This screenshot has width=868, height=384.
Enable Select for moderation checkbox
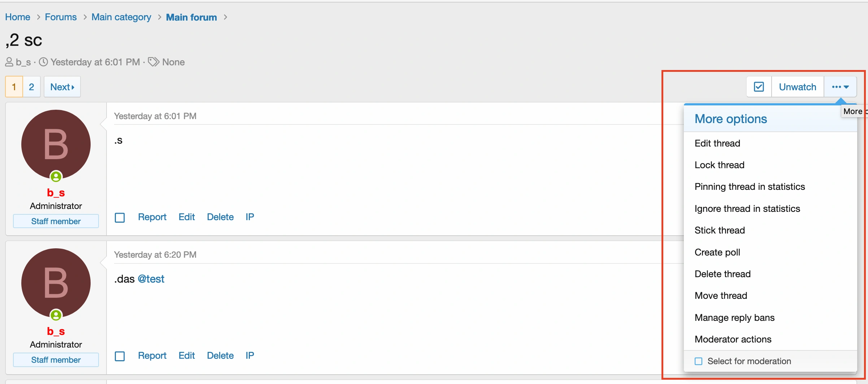tap(699, 361)
